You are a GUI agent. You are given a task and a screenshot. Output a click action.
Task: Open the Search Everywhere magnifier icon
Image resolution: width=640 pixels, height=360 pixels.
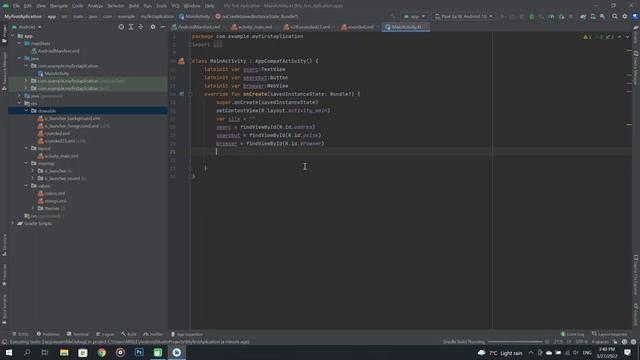pos(615,16)
